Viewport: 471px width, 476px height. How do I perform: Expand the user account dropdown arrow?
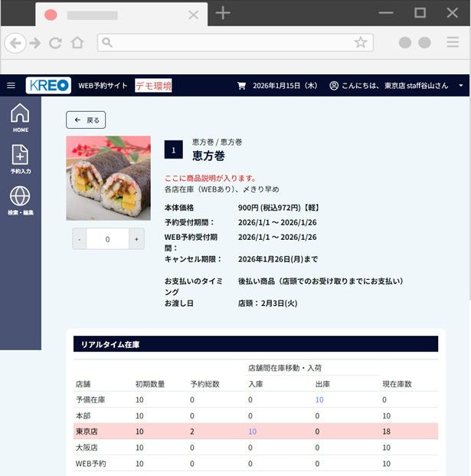pos(461,86)
